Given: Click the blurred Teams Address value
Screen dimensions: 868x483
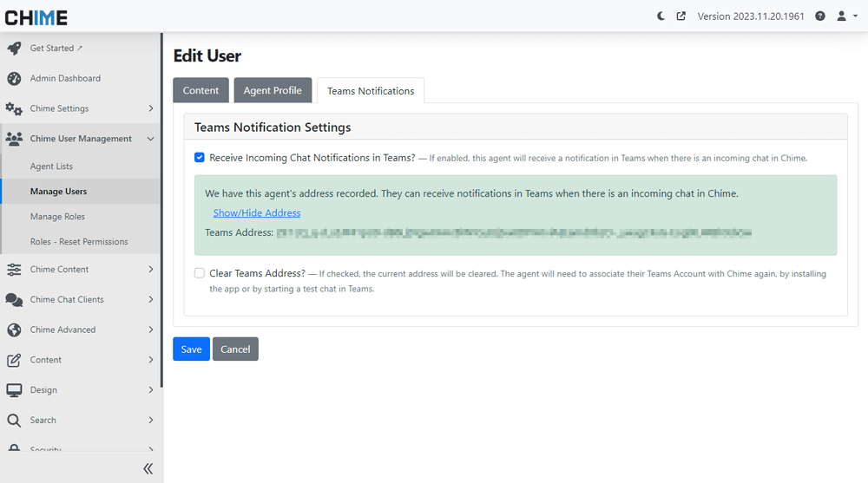Looking at the screenshot, I should pos(514,233).
